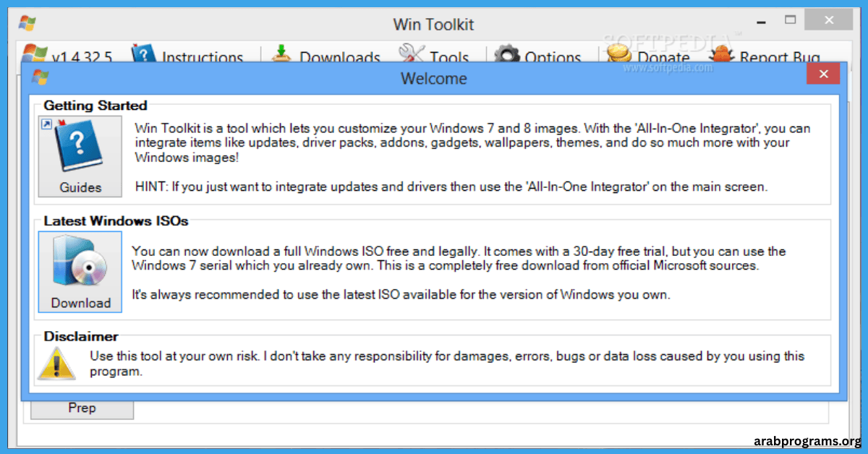Viewport: 868px width, 454px height.
Task: Click the 'It's always recommended' ISO text line
Action: 401,295
